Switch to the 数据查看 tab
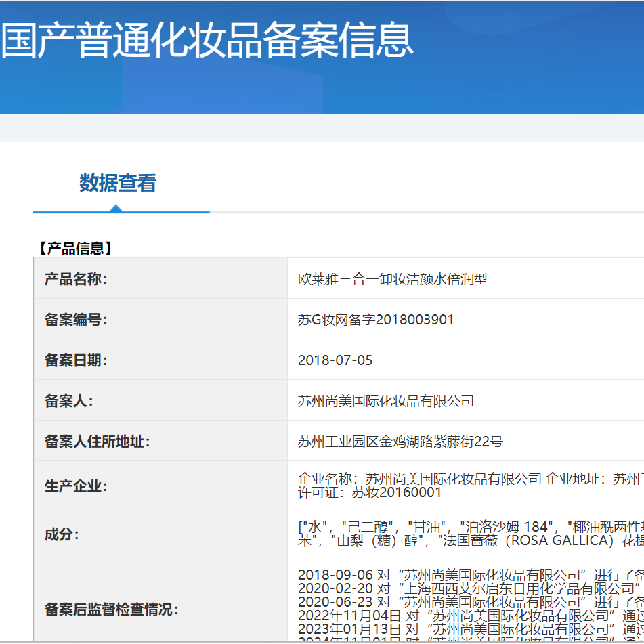Screen dimensions: 644x644 [x=116, y=184]
